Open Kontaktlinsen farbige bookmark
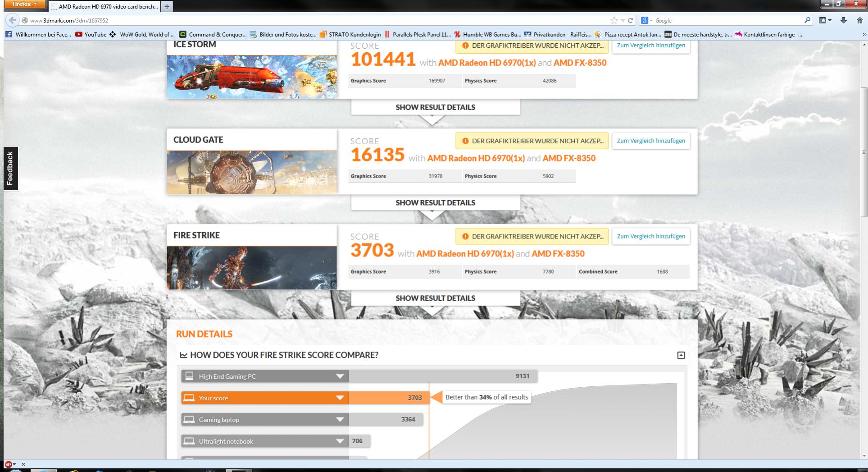 (x=768, y=34)
